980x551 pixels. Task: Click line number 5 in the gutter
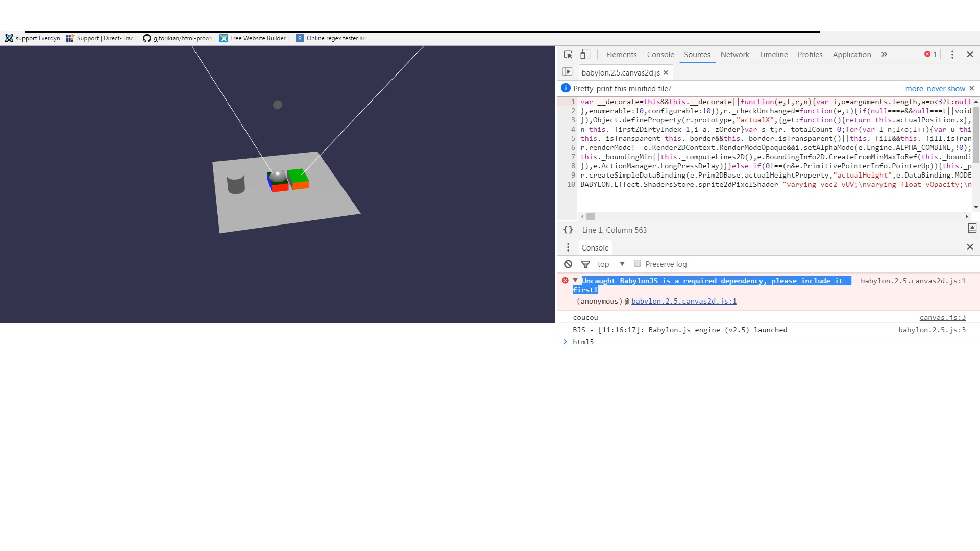(x=573, y=138)
